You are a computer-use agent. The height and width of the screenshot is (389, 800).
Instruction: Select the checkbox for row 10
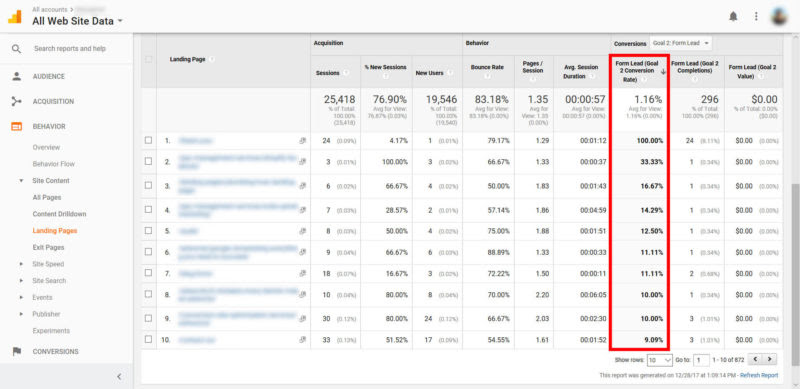pyautogui.click(x=148, y=339)
